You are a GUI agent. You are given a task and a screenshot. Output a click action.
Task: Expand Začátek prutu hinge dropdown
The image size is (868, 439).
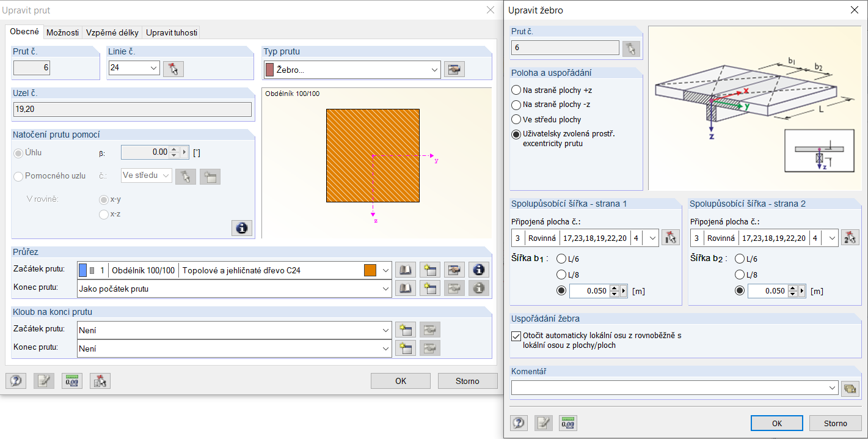pos(385,330)
